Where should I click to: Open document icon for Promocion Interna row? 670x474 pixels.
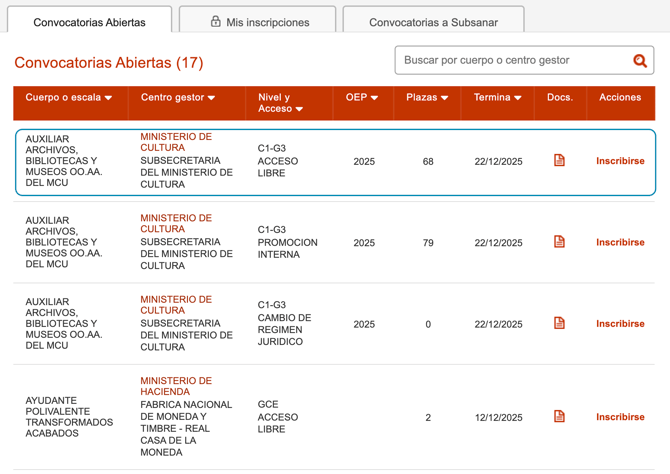(x=559, y=242)
